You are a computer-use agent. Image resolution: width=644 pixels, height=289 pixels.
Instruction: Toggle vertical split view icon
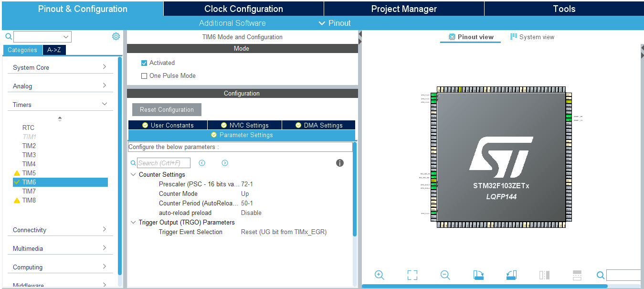544,275
